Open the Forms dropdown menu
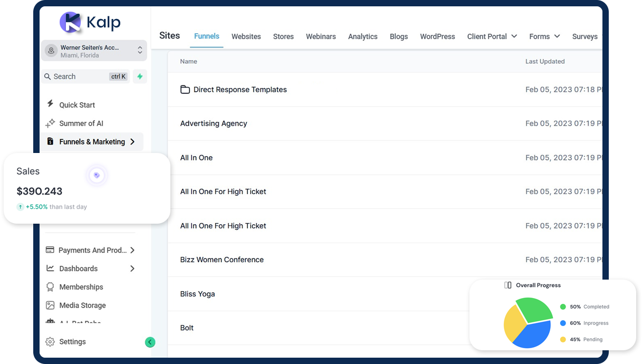This screenshot has width=642, height=364. click(x=544, y=36)
